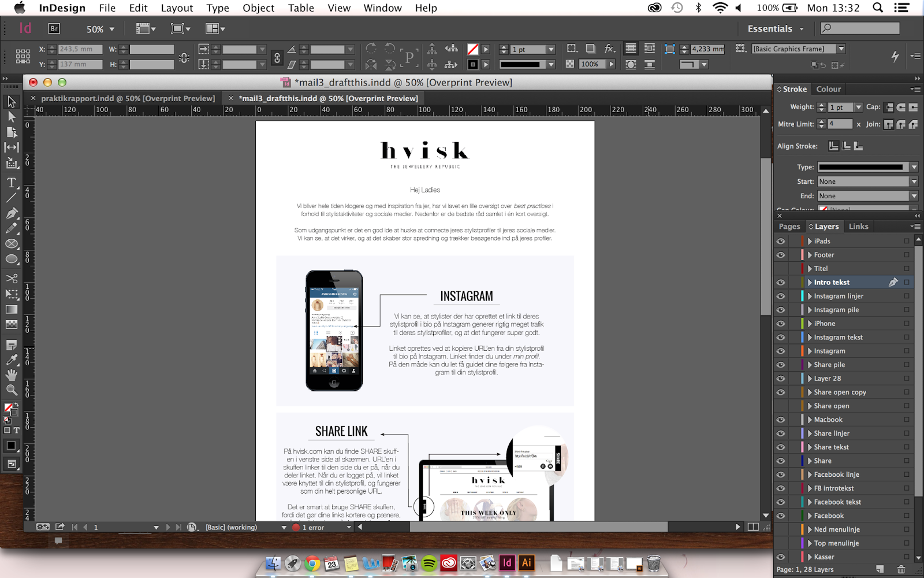Open the Basic Graphics Frame style dropdown
This screenshot has height=578, width=924.
[x=841, y=49]
